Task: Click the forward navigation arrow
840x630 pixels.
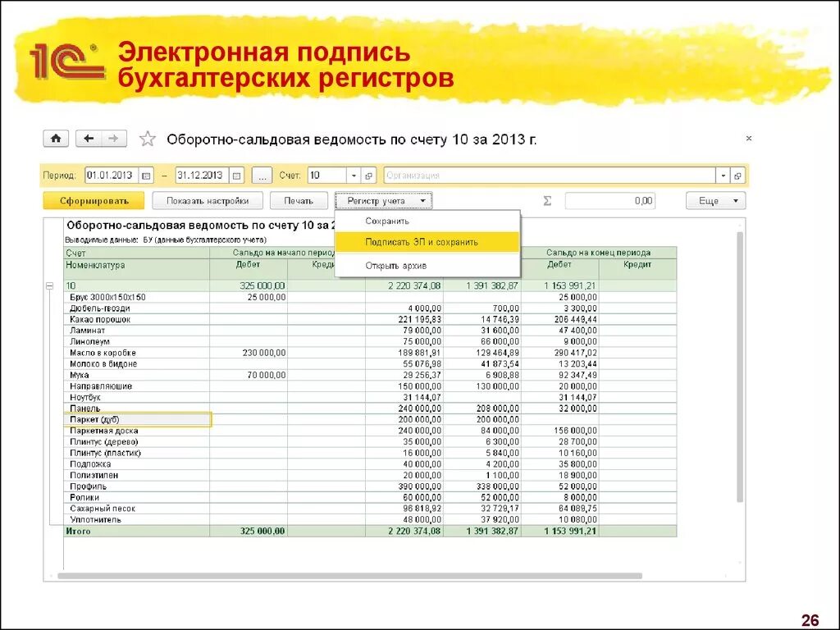Action: coord(113,138)
